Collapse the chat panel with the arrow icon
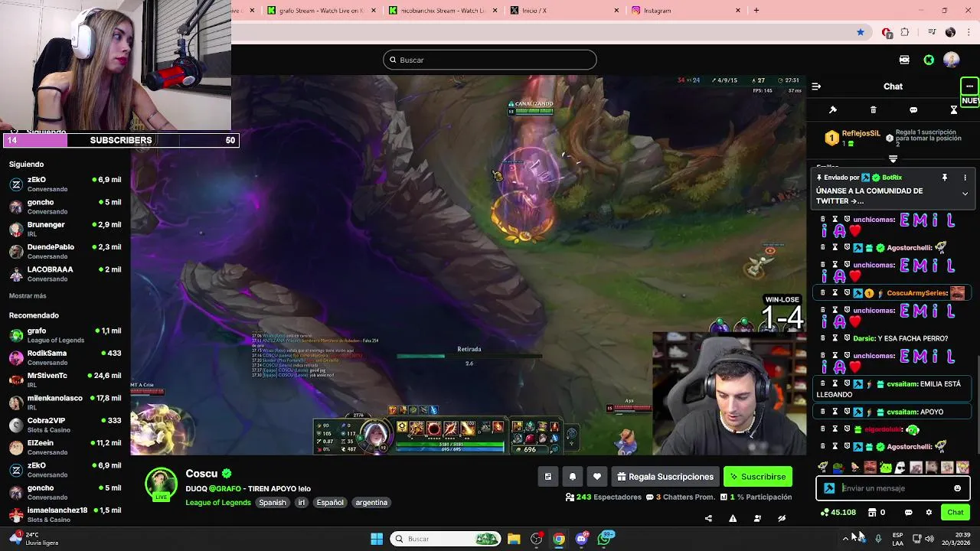Viewport: 980px width, 551px height. [816, 86]
